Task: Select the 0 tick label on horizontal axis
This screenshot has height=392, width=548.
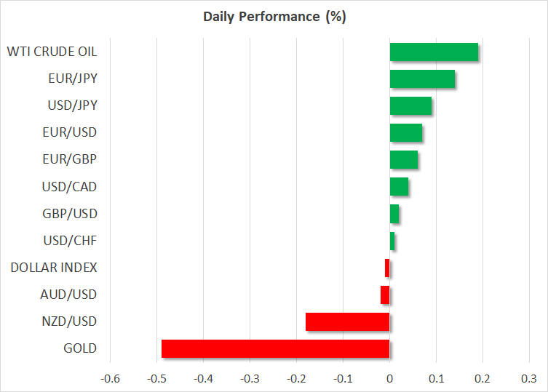Action: click(x=389, y=378)
